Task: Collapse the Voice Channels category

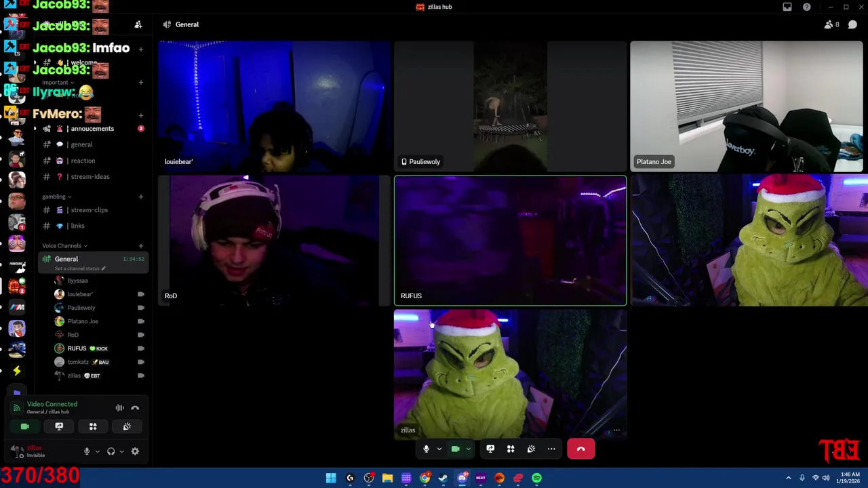Action: coord(64,245)
